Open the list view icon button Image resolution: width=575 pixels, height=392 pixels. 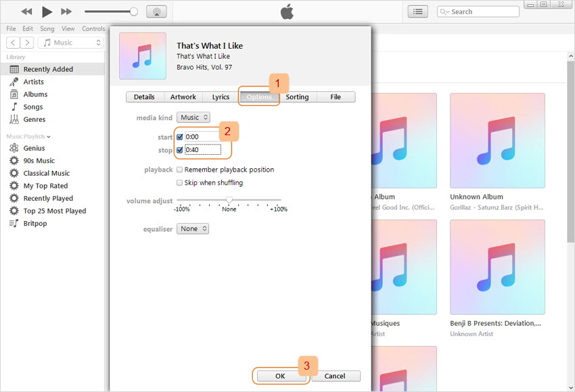tap(417, 11)
